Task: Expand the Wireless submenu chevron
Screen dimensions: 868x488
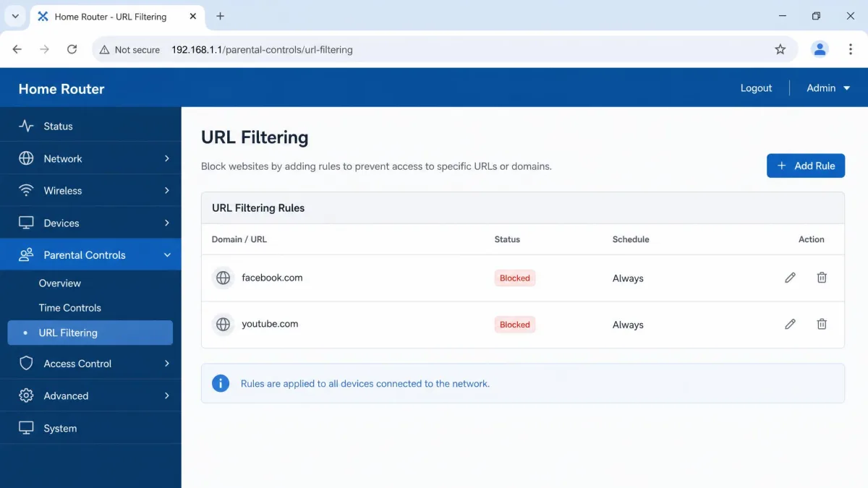Action: pyautogui.click(x=167, y=191)
